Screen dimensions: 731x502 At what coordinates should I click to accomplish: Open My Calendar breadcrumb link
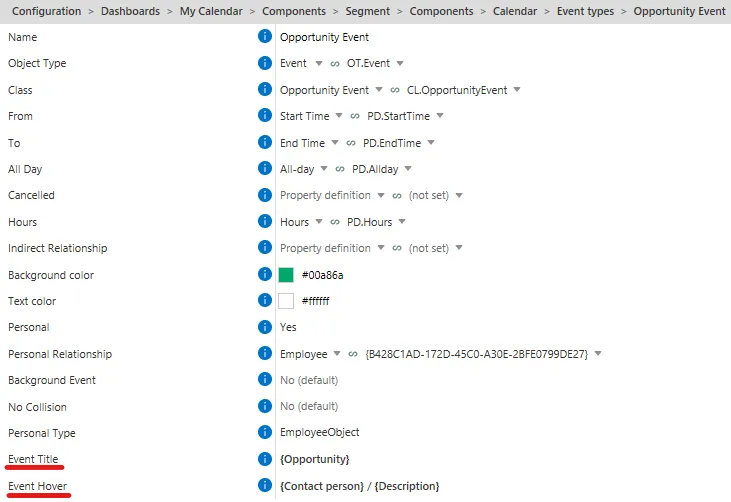(x=211, y=11)
